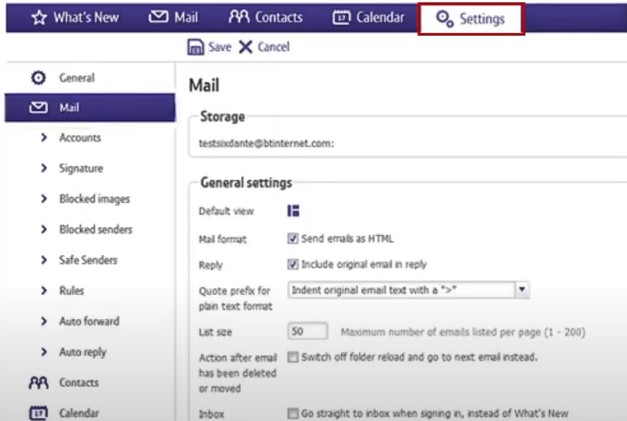The image size is (627, 421).
Task: Expand the Signature chevron
Action: coord(44,168)
